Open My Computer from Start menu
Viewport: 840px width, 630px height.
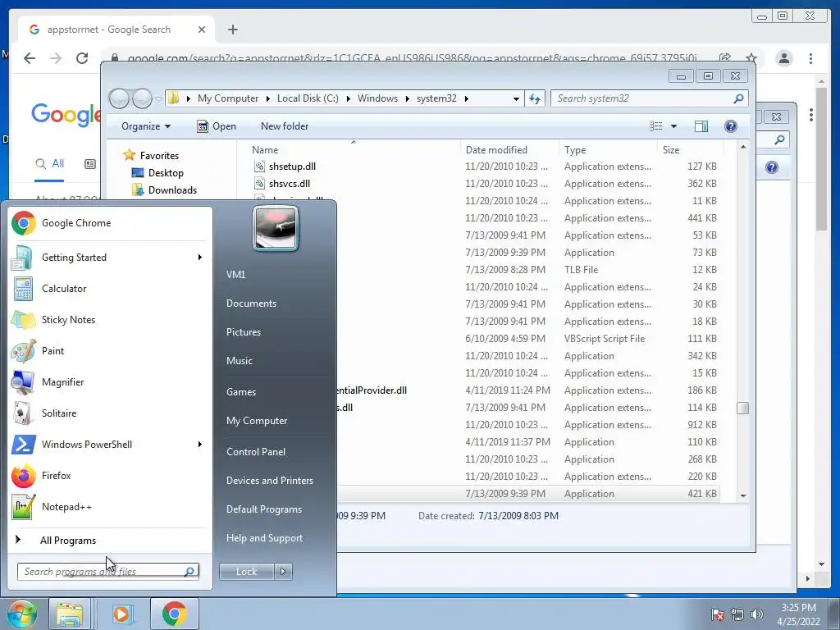pos(257,421)
